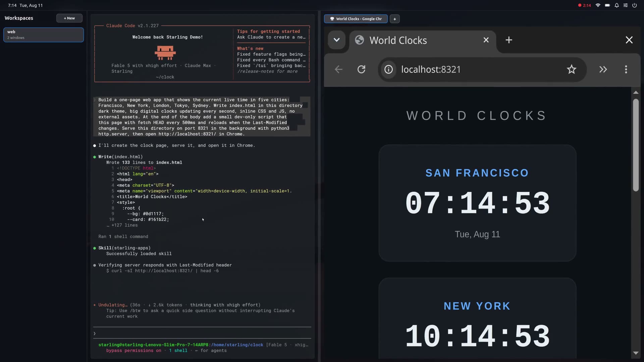
Task: Grab the page's vertical scrollbar thumb
Action: click(636, 145)
